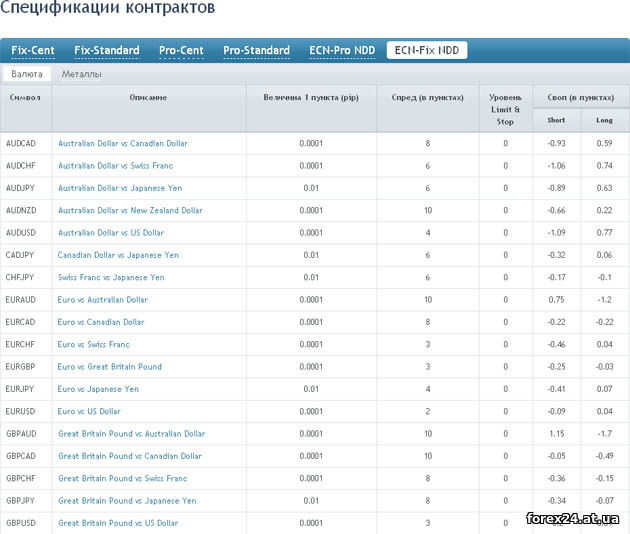This screenshot has height=534, width=630.
Task: Click Great Britain Pound vs Canadian Dollar
Action: click(130, 456)
